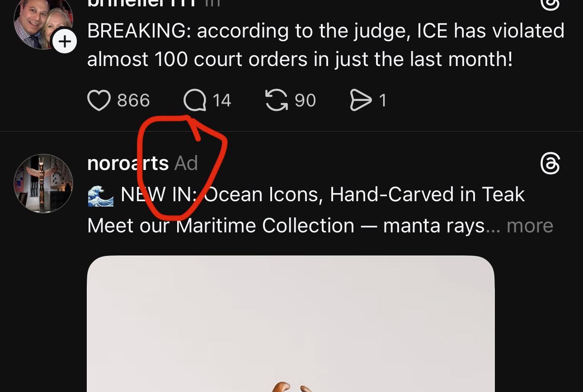View the 90 reposts count

point(305,100)
